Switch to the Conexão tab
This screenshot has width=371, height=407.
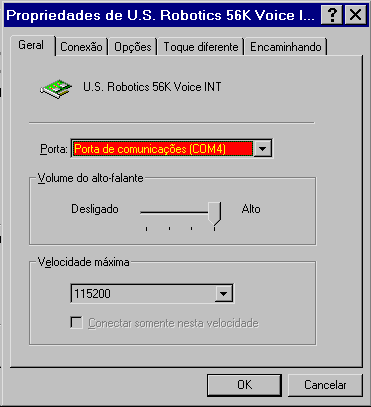click(81, 47)
